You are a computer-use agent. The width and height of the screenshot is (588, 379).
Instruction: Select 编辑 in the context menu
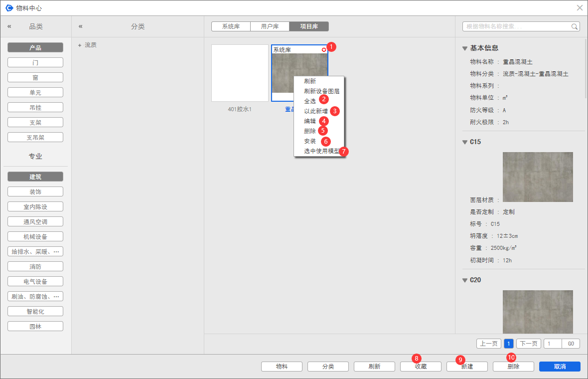(x=310, y=121)
